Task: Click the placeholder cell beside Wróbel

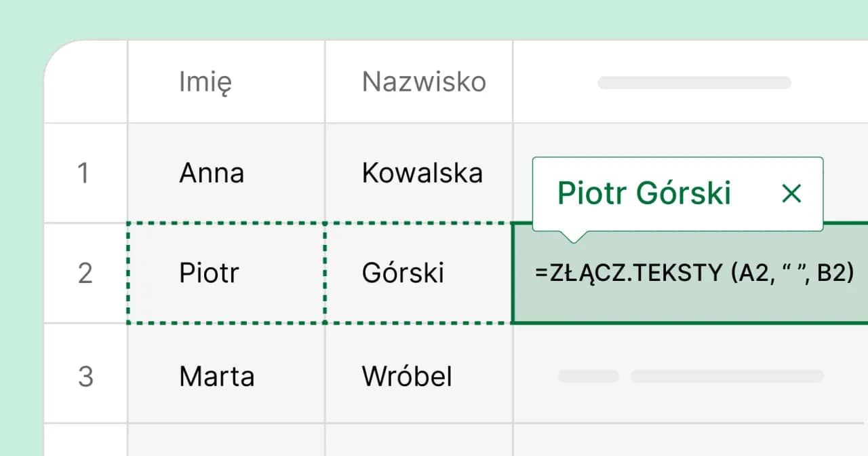Action: [690, 376]
